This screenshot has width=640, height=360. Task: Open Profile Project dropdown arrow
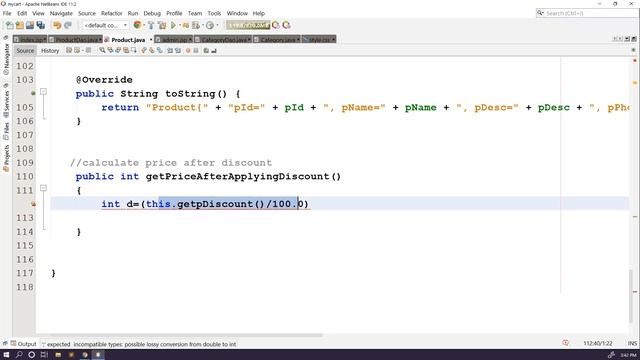[203, 25]
